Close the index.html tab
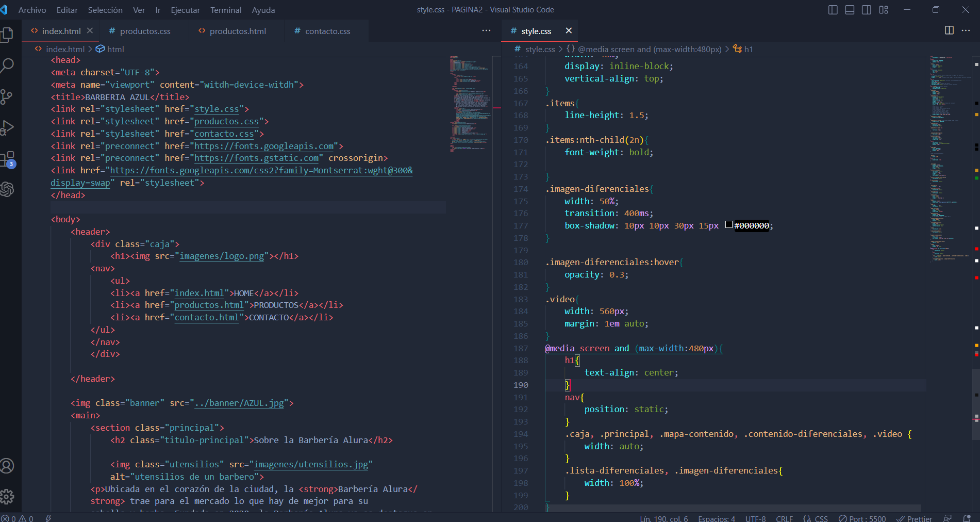The height and width of the screenshot is (522, 980). coord(90,31)
